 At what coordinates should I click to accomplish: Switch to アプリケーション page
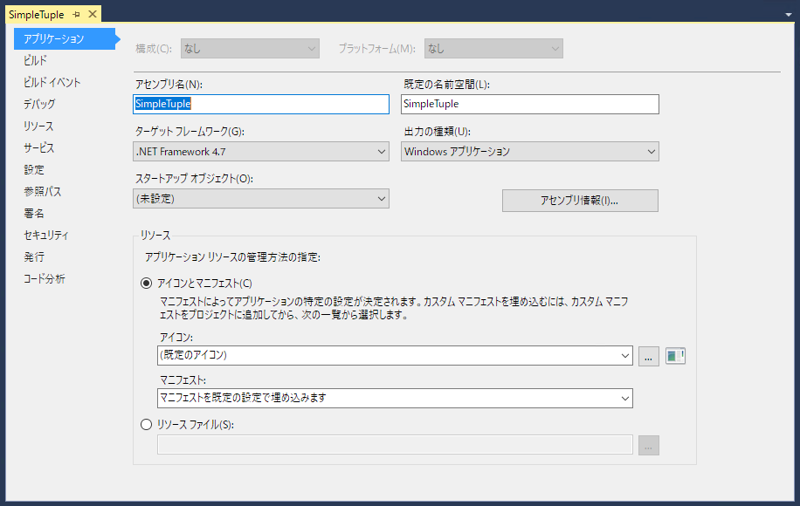[65, 39]
